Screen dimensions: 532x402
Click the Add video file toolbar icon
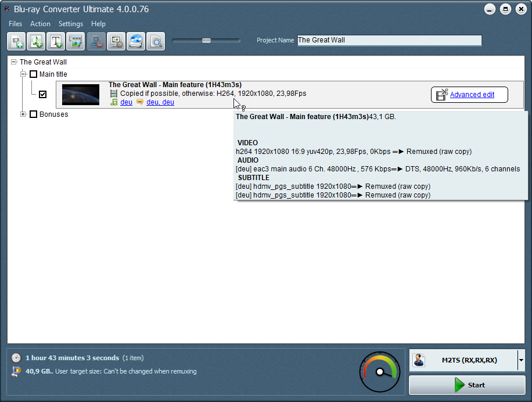point(16,41)
